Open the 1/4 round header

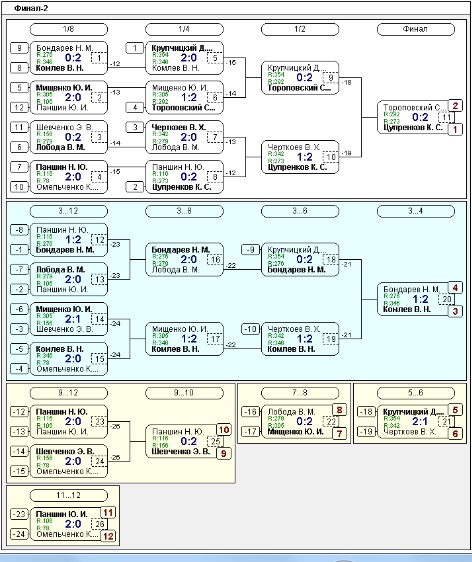tap(184, 29)
